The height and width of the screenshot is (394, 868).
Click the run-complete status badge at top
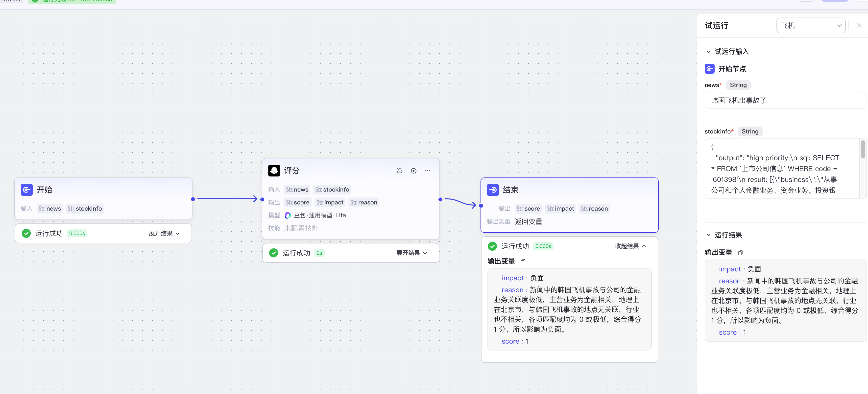pos(72,1)
